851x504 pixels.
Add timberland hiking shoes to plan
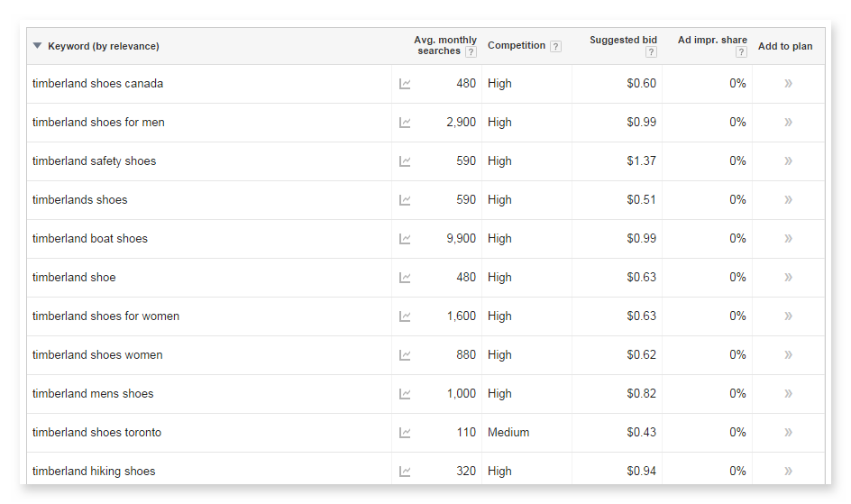788,471
